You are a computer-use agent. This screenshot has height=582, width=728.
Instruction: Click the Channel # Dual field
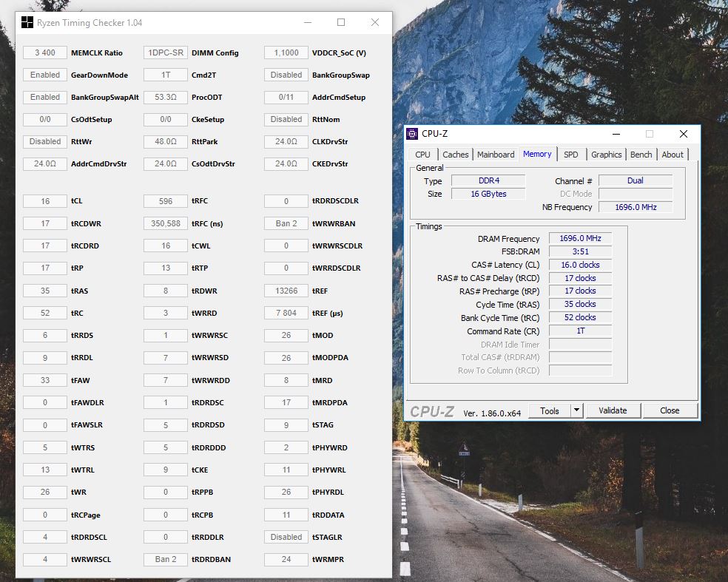(x=635, y=180)
